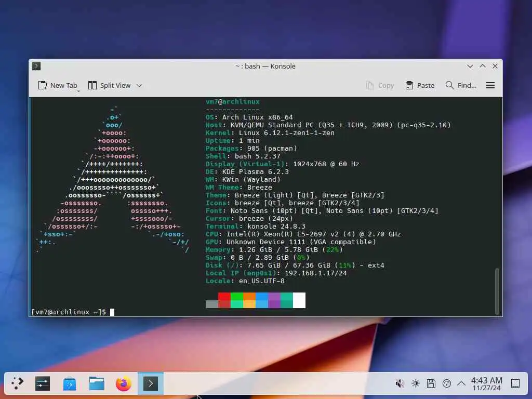Click the purple color block in palette

click(274, 300)
